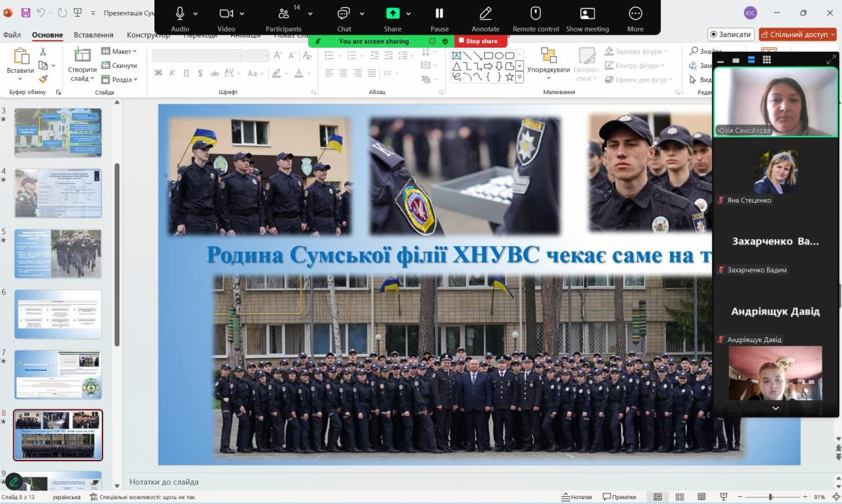This screenshot has width=842, height=504.
Task: Open font name combo box
Action: [x=197, y=55]
